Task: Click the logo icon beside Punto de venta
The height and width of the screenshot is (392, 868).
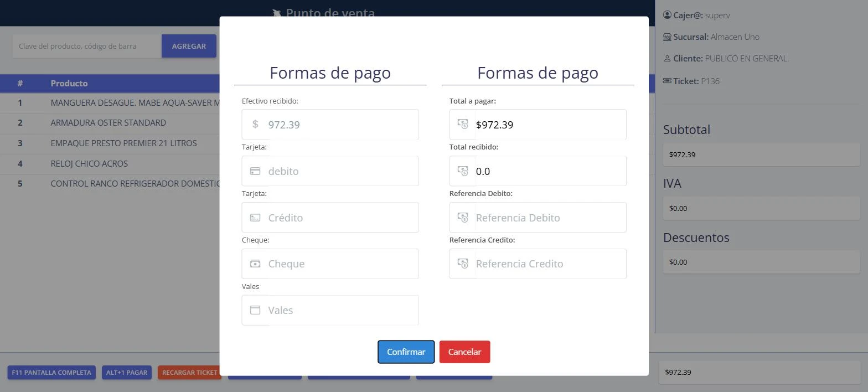Action: [277, 13]
